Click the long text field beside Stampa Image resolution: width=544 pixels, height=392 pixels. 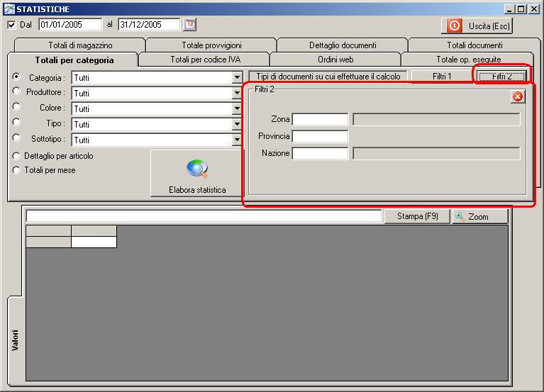pos(204,216)
